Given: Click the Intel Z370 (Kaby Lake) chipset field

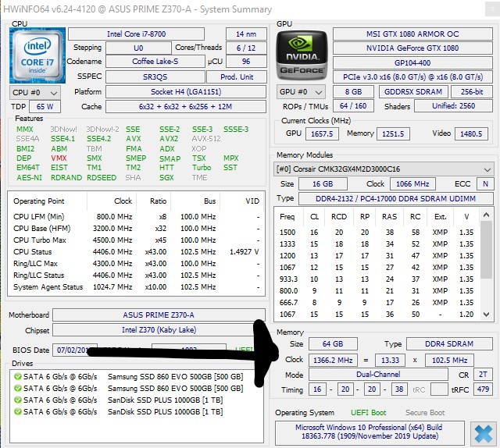Looking at the screenshot, I should pyautogui.click(x=159, y=330).
